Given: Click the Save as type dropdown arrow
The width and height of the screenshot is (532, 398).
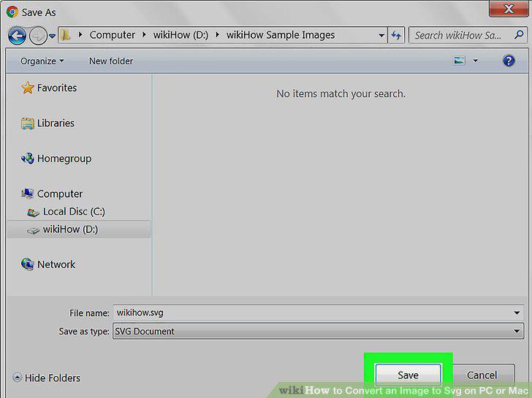Looking at the screenshot, I should (x=517, y=332).
